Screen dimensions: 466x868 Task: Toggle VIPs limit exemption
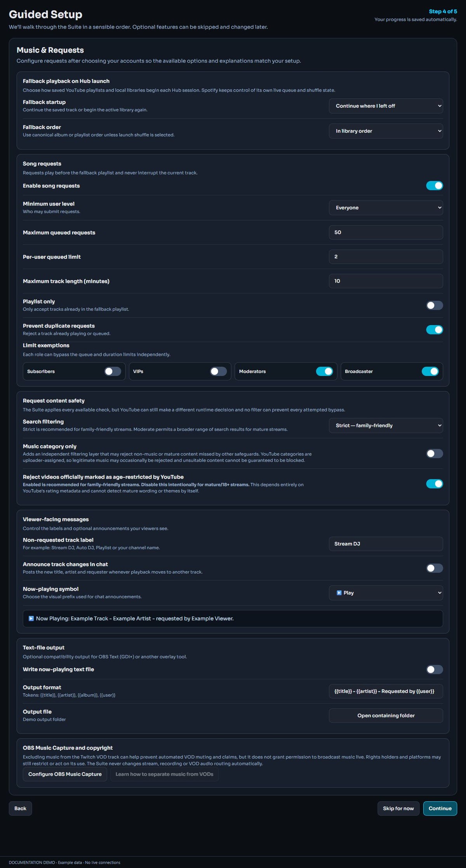(218, 371)
